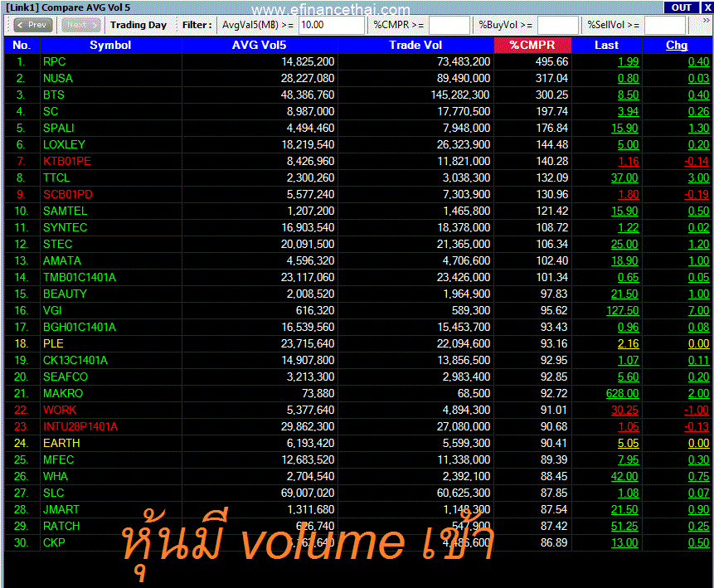Select the LOXLEY symbol
This screenshot has height=588, width=714.
click(x=64, y=144)
